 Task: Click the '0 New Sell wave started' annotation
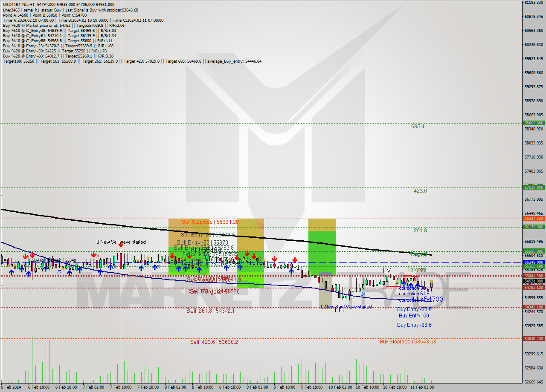point(121,242)
